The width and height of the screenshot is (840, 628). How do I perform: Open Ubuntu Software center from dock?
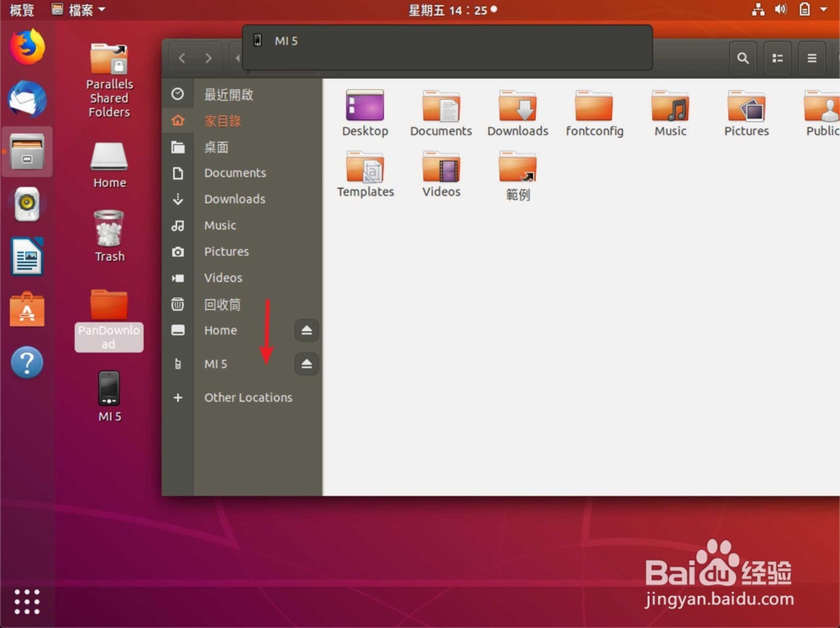[x=27, y=309]
